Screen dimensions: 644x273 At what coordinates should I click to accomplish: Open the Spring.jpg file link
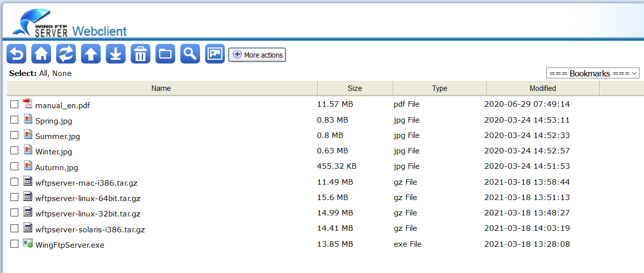click(54, 121)
